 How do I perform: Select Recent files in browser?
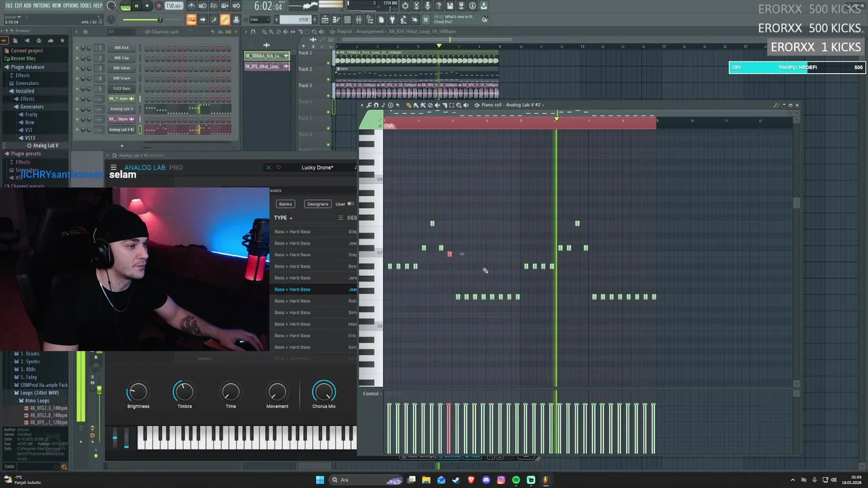coord(22,59)
